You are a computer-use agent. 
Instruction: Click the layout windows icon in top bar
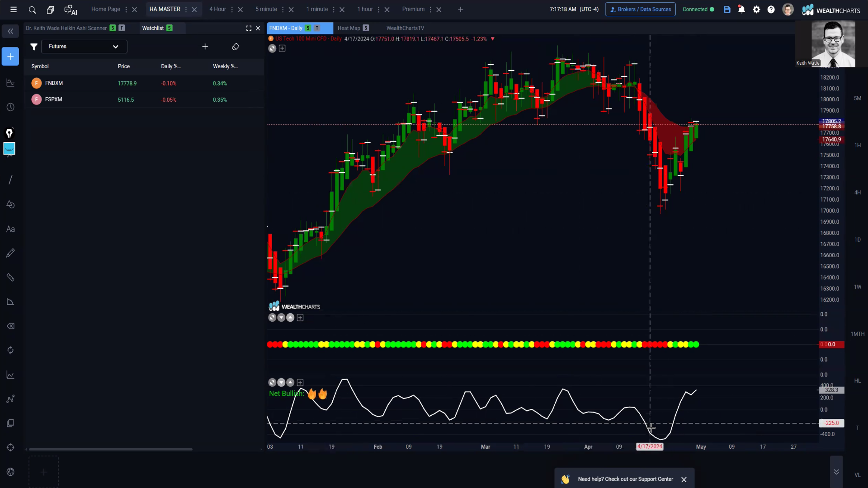pos(50,9)
